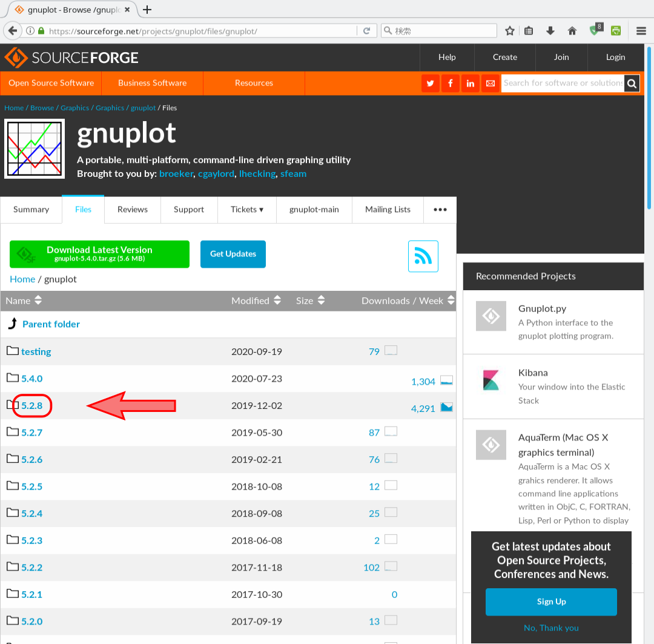Screen dimensions: 654x644
Task: Click the SourceForge logo
Action: (x=71, y=58)
